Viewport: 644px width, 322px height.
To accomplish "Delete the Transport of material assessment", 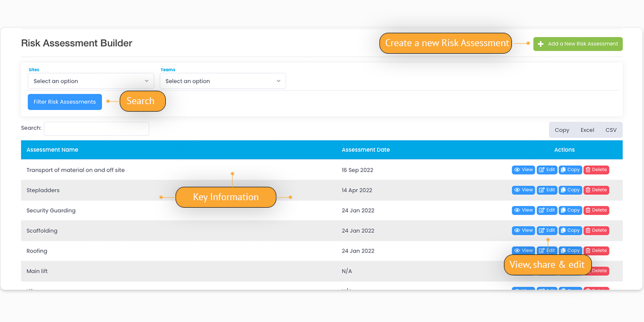I will pos(596,170).
